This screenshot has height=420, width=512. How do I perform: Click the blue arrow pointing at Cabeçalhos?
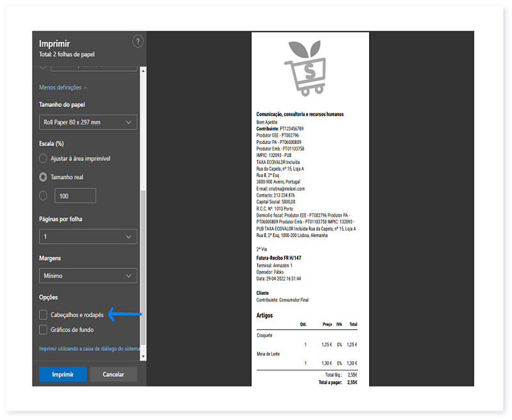[x=124, y=314]
